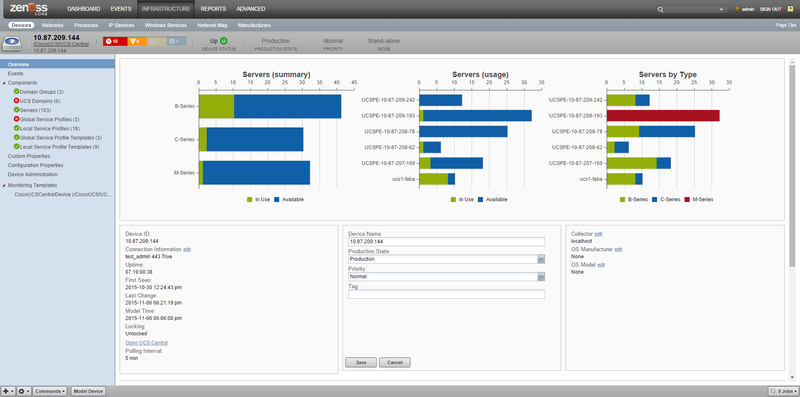Click the edit link next to Connection Information
Screen dimensions: 800x397
click(x=187, y=250)
